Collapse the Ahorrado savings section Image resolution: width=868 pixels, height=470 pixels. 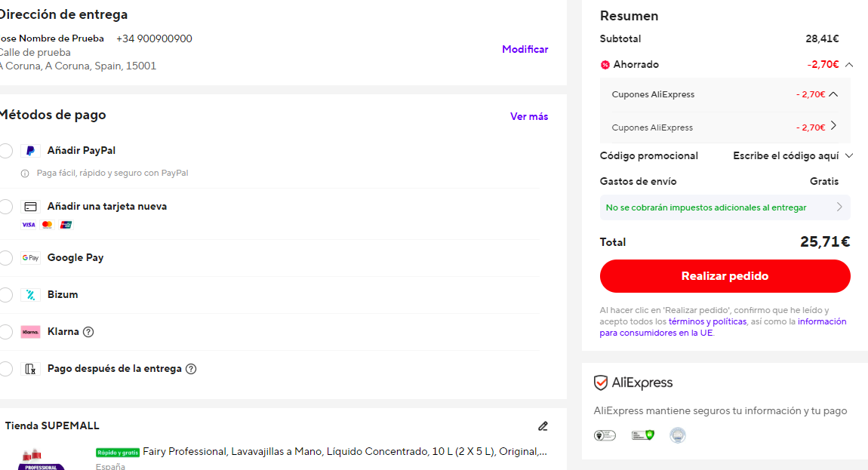point(849,65)
